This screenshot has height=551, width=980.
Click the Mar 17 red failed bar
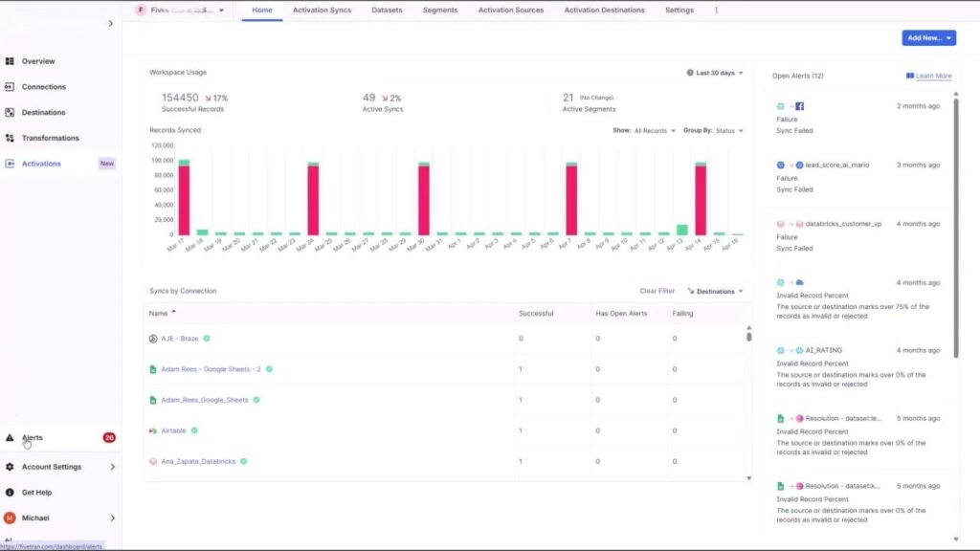point(184,200)
